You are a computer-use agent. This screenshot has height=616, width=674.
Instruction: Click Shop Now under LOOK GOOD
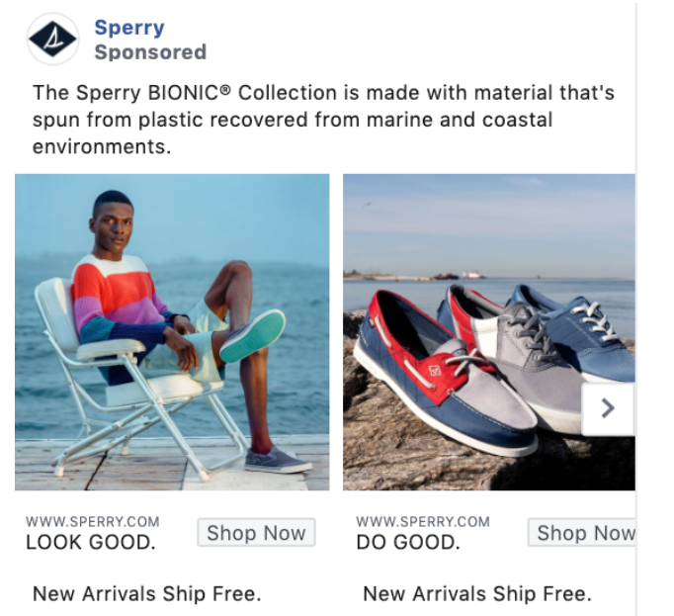click(256, 533)
